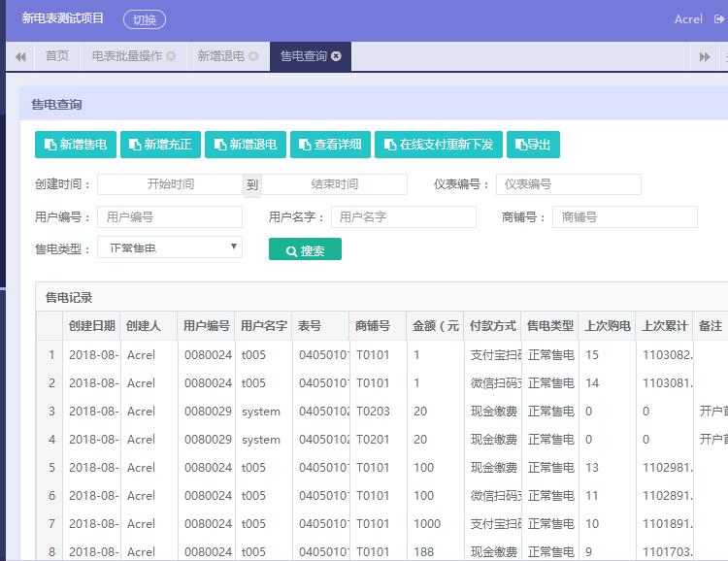Sort by 表号 column header
Image resolution: width=728 pixels, height=561 pixels.
[x=321, y=326]
